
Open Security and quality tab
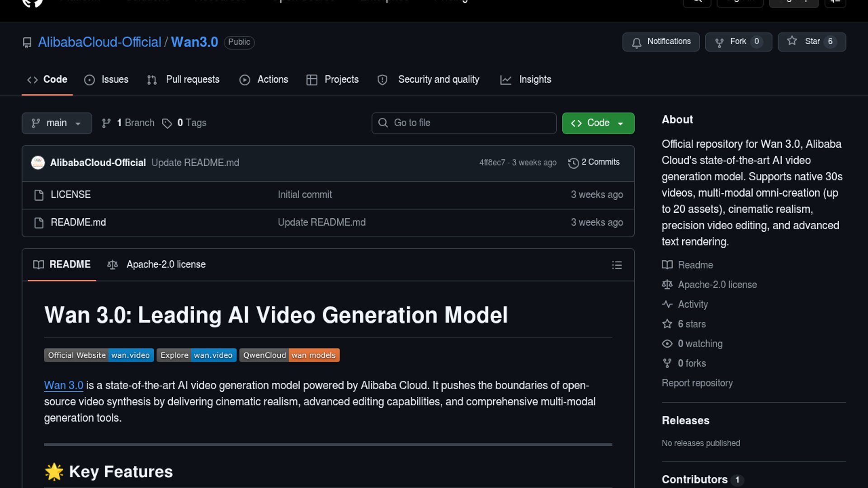(428, 80)
